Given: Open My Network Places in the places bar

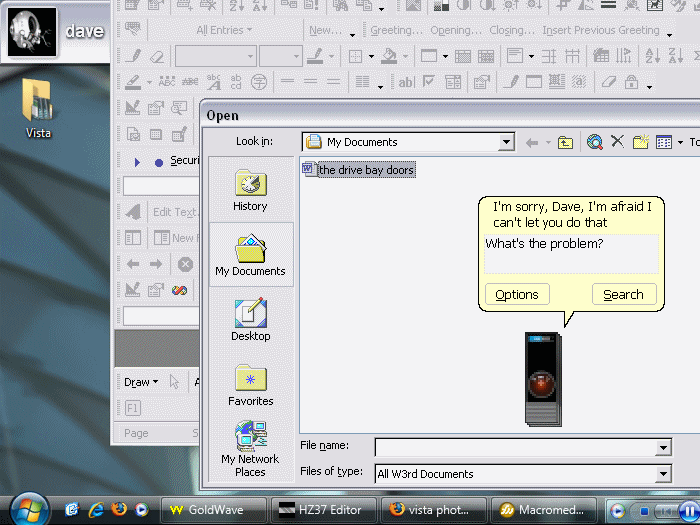Looking at the screenshot, I should [250, 449].
